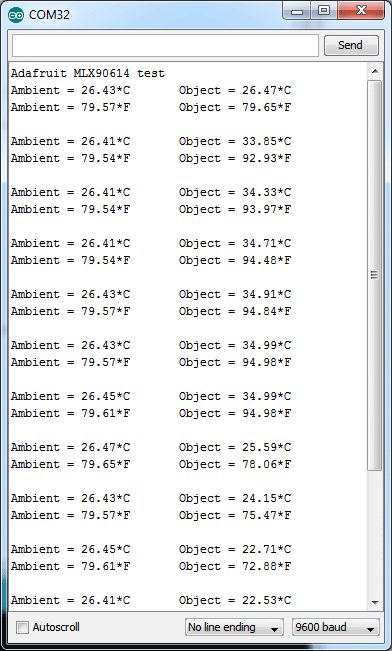Close the COM32 serial monitor window
392x651 pixels.
[x=361, y=11]
